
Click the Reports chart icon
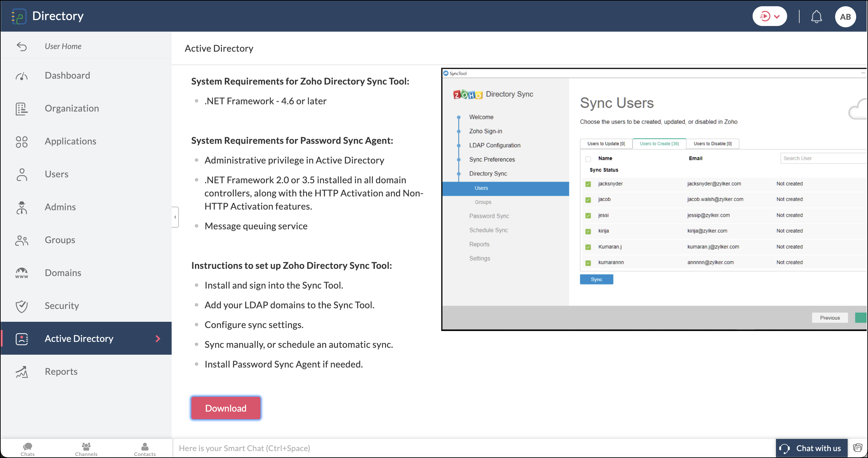coord(22,372)
